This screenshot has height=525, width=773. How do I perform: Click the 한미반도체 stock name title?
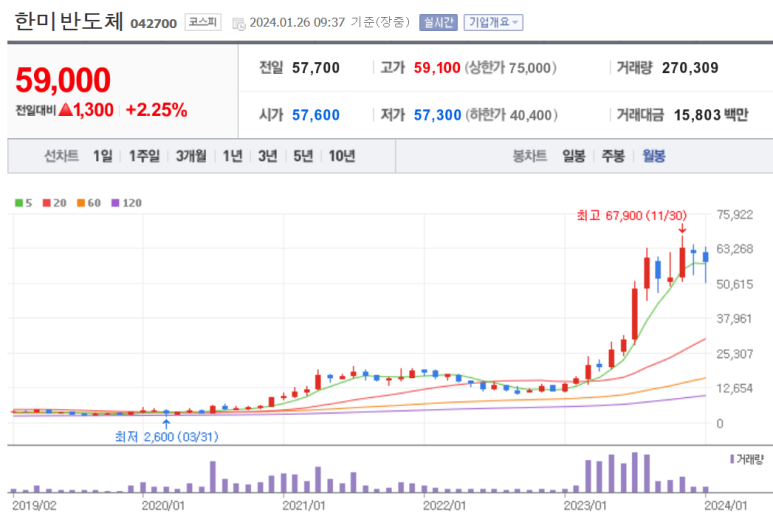[69, 22]
